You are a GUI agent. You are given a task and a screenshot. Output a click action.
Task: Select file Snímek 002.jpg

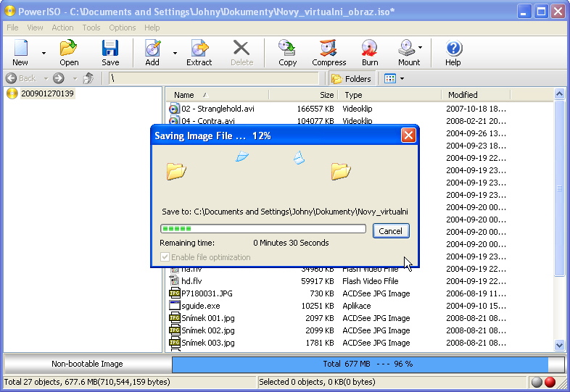pos(208,330)
